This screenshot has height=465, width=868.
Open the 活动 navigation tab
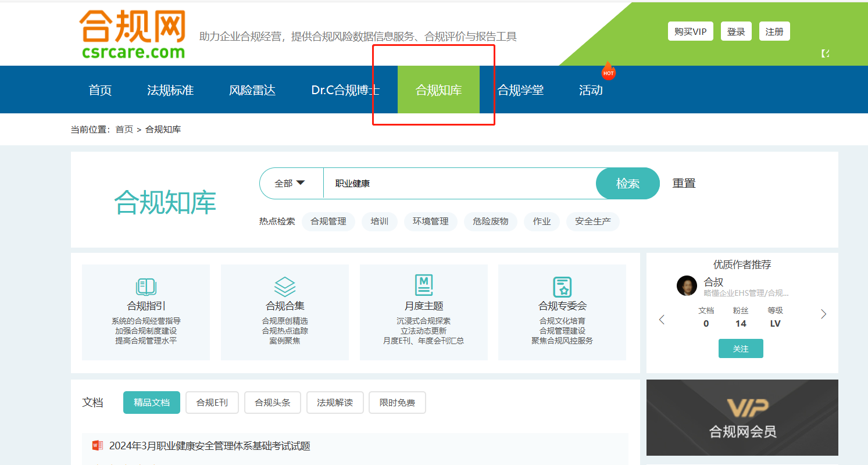591,90
